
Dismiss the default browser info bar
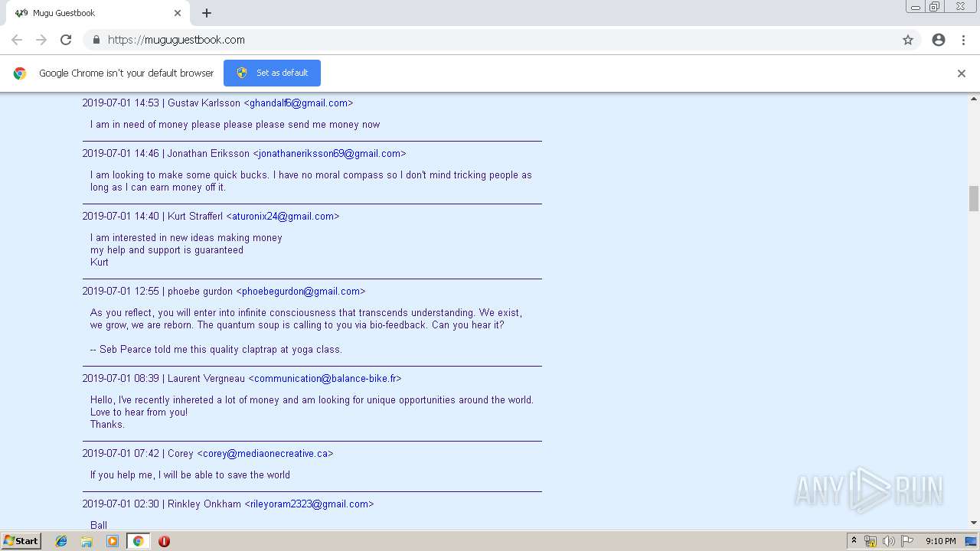(962, 73)
